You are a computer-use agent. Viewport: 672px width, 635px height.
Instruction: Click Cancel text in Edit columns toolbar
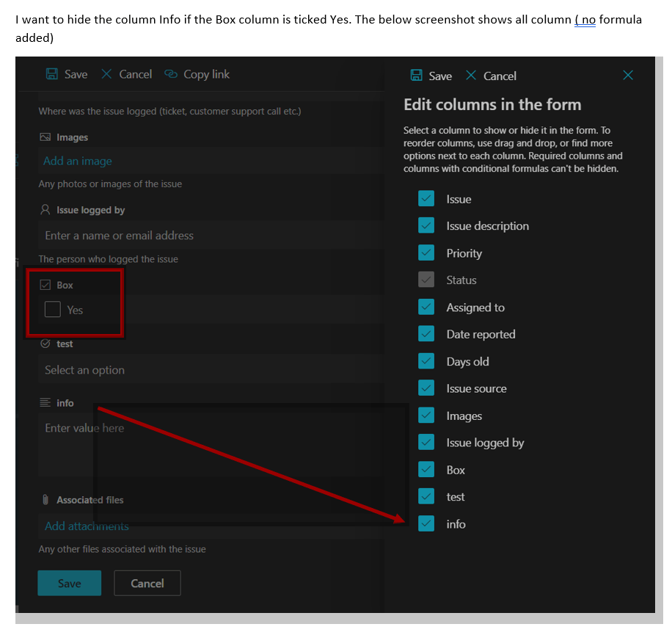point(500,76)
